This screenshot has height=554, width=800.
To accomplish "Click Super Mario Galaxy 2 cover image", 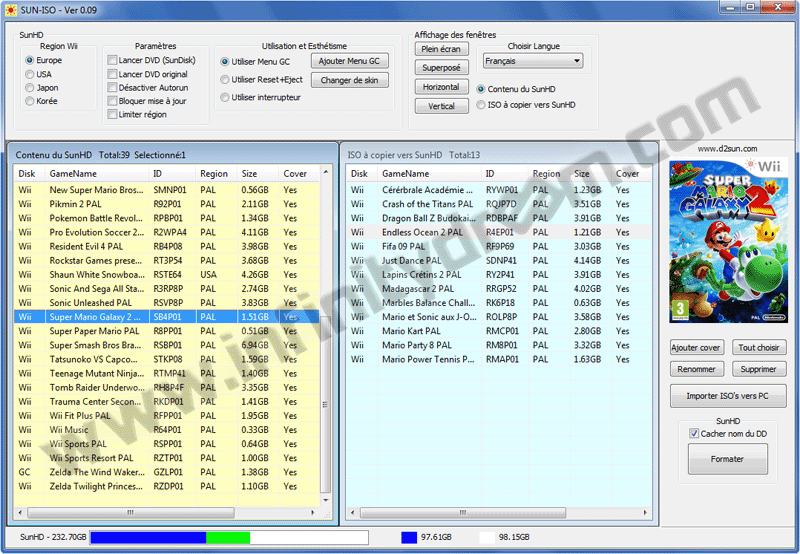I will [728, 241].
